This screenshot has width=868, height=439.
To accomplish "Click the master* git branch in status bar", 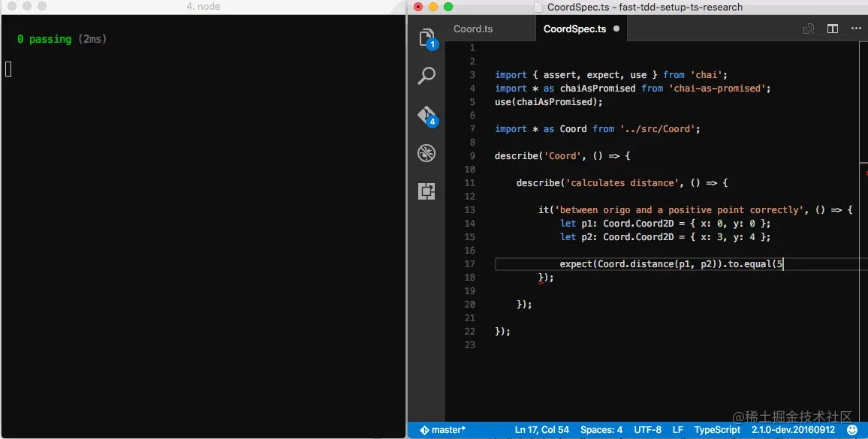I will (x=442, y=429).
